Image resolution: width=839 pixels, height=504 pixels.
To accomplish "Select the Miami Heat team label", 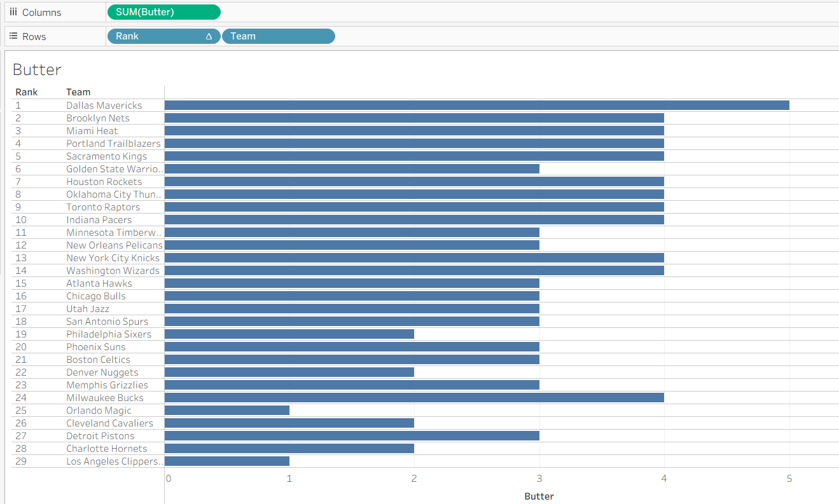I will tap(92, 131).
